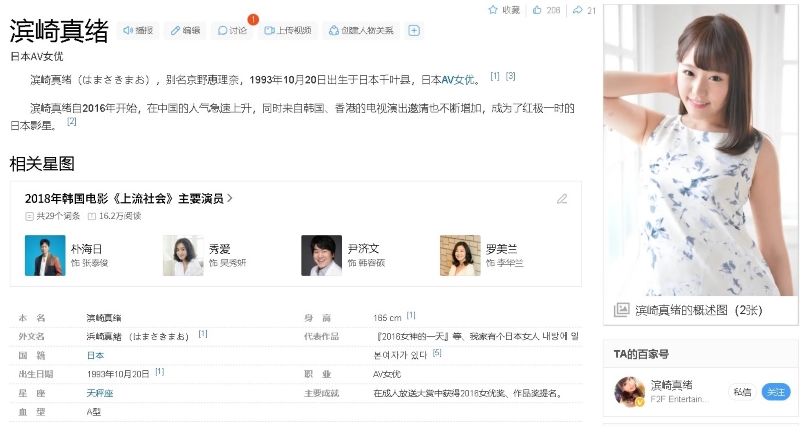
Task: Click the pencil icon in 相关星图 card
Action: (562, 198)
